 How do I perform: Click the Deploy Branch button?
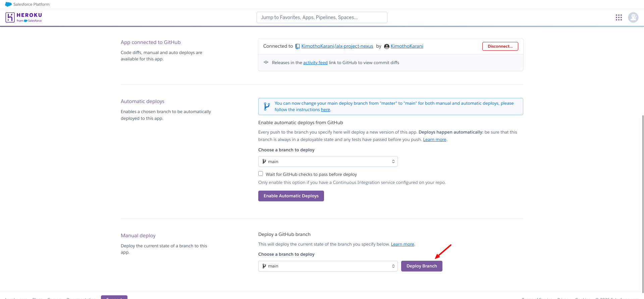pyautogui.click(x=422, y=266)
